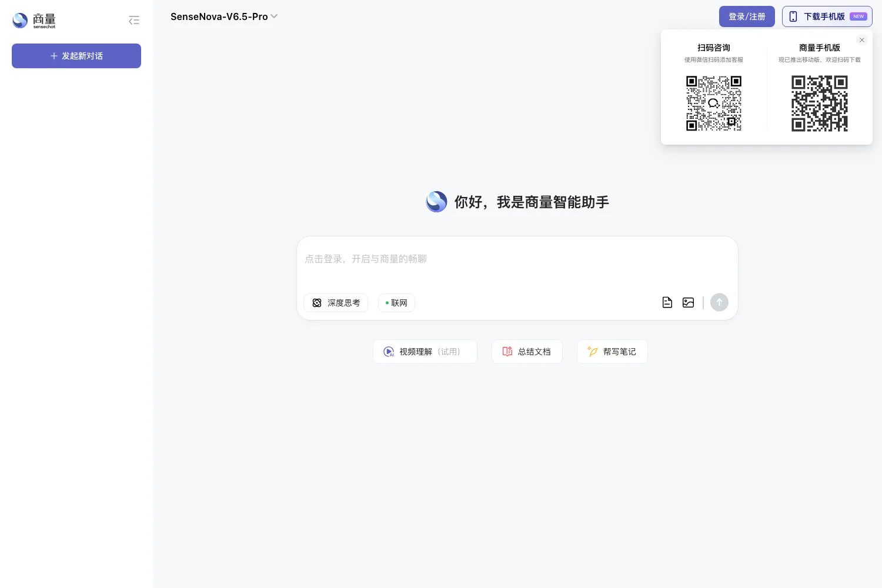The image size is (882, 588).
Task: Click the 使用微信扫码添加客服 caption
Action: point(714,60)
